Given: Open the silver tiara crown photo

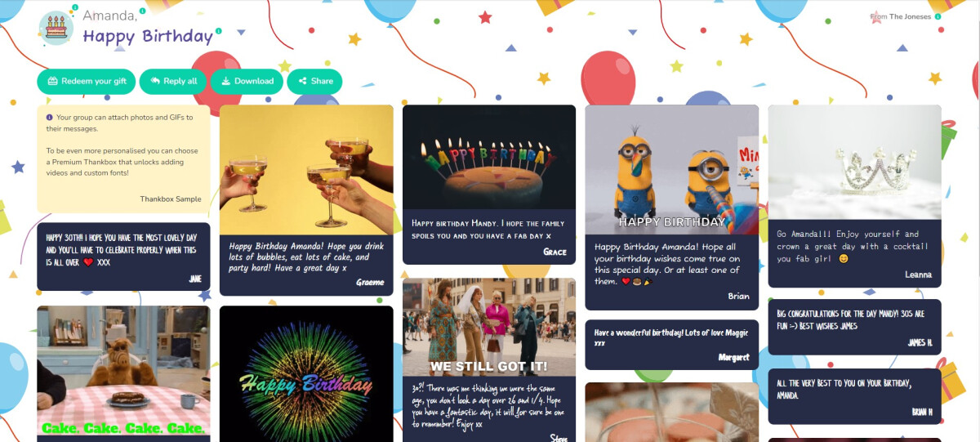Looking at the screenshot, I should 855,162.
